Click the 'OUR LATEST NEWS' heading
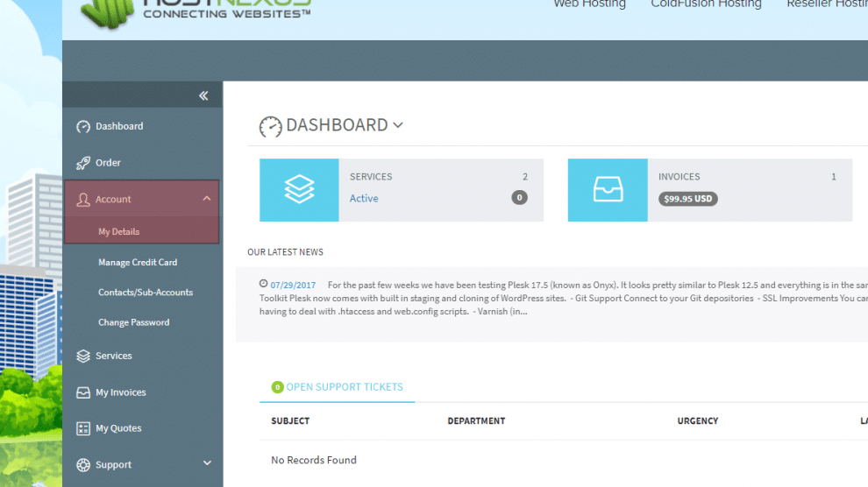The height and width of the screenshot is (487, 868). [x=285, y=252]
